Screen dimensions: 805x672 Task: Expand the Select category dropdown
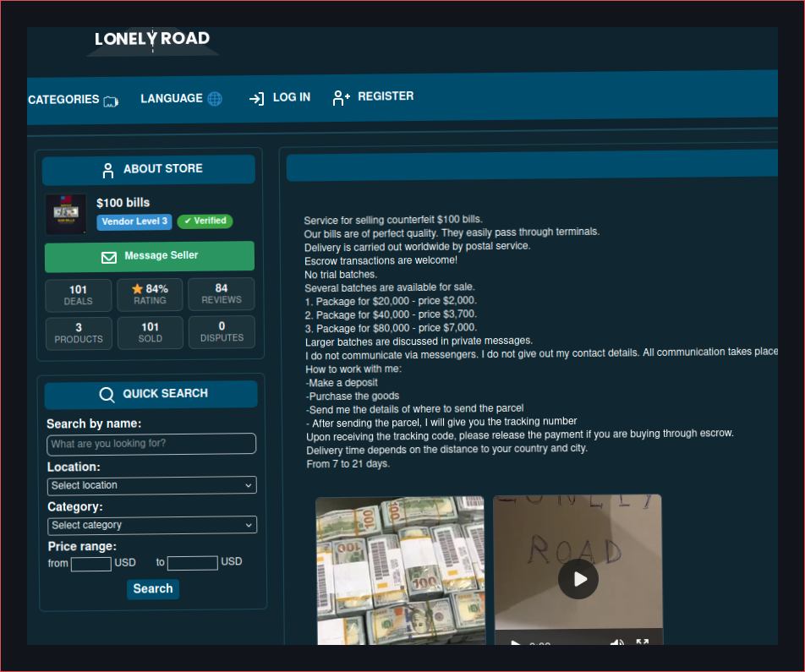152,525
